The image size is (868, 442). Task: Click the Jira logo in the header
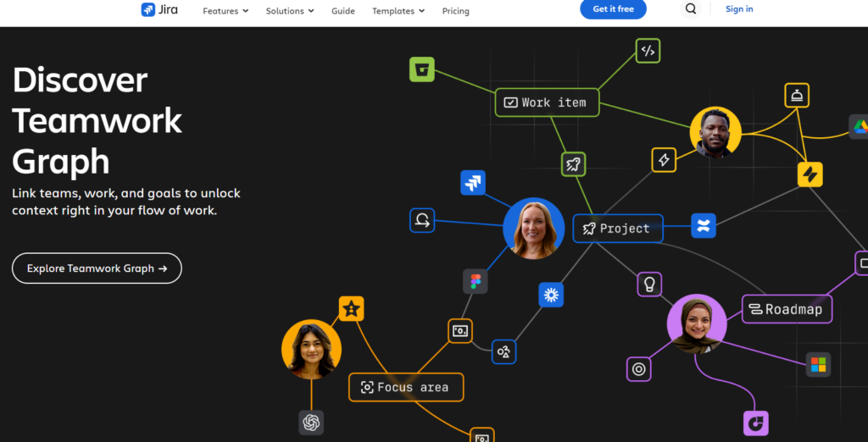159,10
